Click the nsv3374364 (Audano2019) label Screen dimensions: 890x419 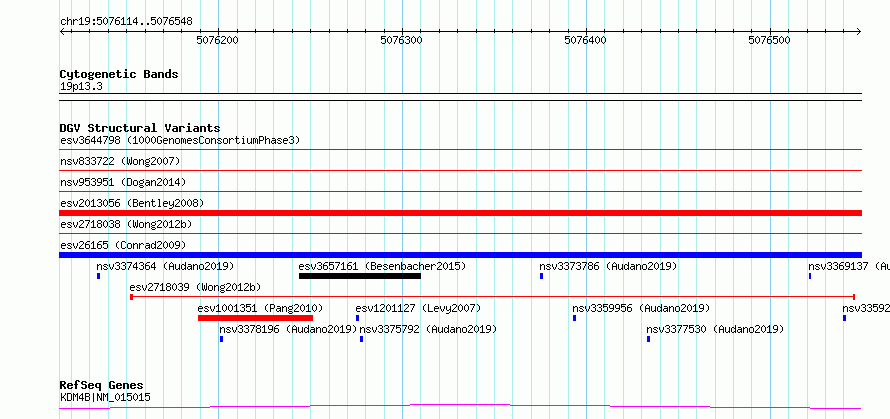[165, 266]
